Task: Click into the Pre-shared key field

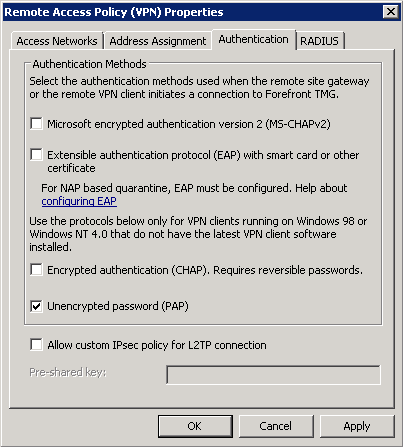Action: click(273, 375)
